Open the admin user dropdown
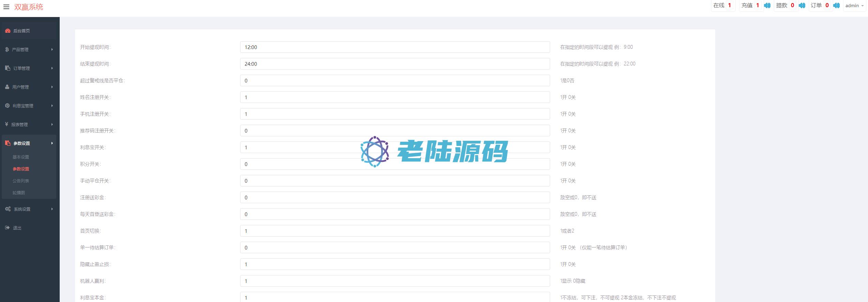The height and width of the screenshot is (302, 868). (854, 6)
